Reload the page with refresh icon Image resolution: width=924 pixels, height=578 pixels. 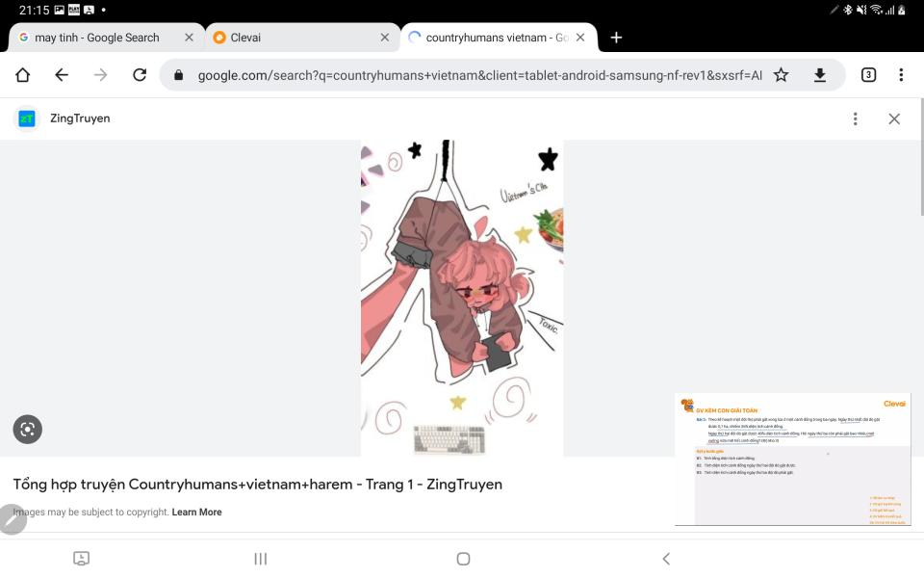(x=140, y=75)
